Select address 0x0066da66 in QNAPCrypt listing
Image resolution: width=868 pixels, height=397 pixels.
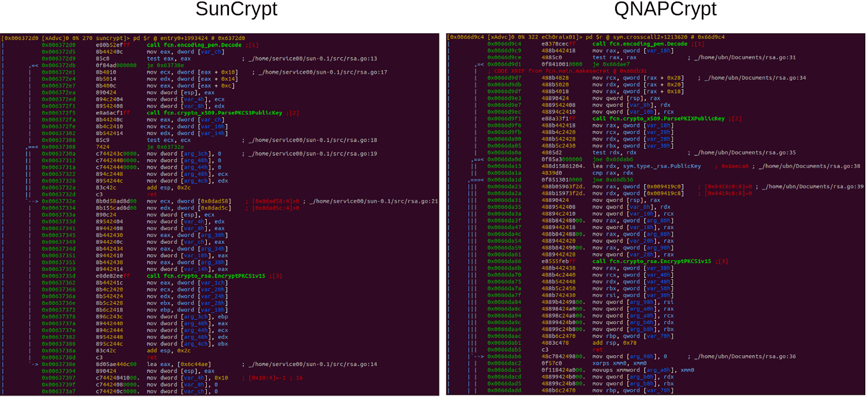[504, 261]
